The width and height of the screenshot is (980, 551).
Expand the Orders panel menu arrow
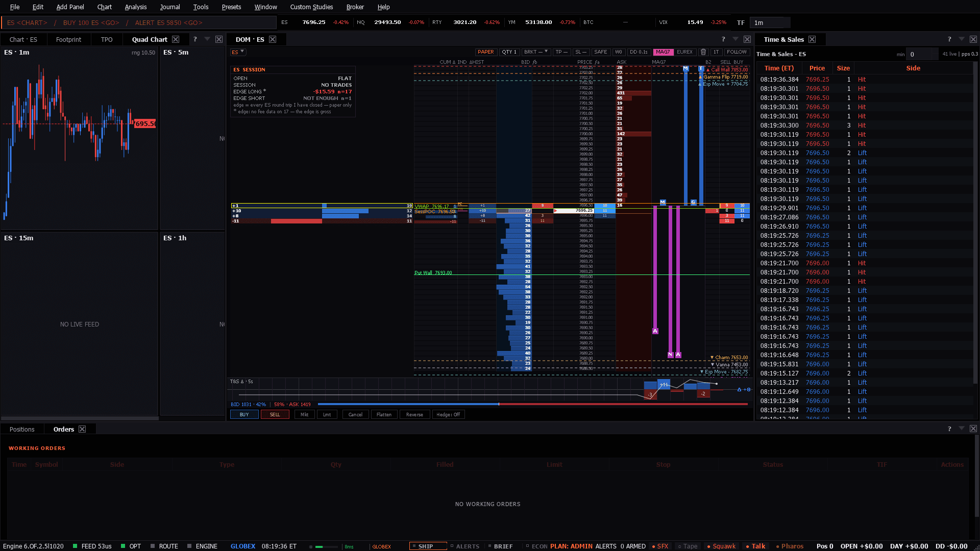pyautogui.click(x=962, y=429)
